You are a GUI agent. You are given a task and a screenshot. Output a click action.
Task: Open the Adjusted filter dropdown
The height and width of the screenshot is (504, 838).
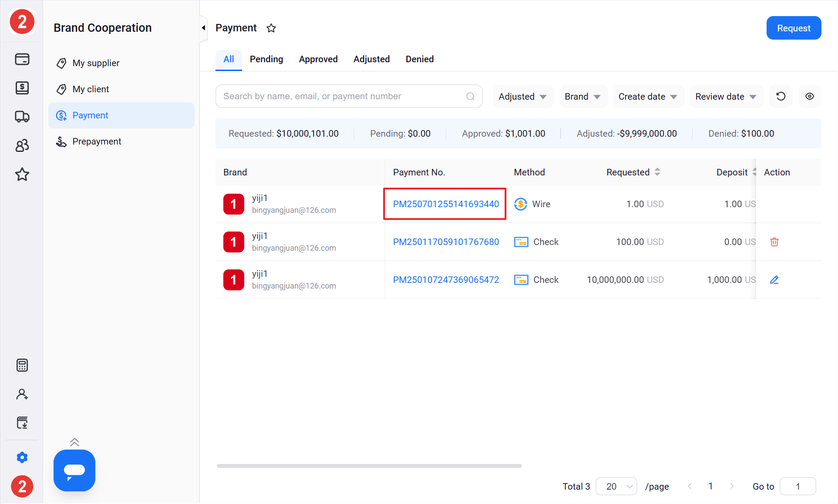tap(523, 97)
